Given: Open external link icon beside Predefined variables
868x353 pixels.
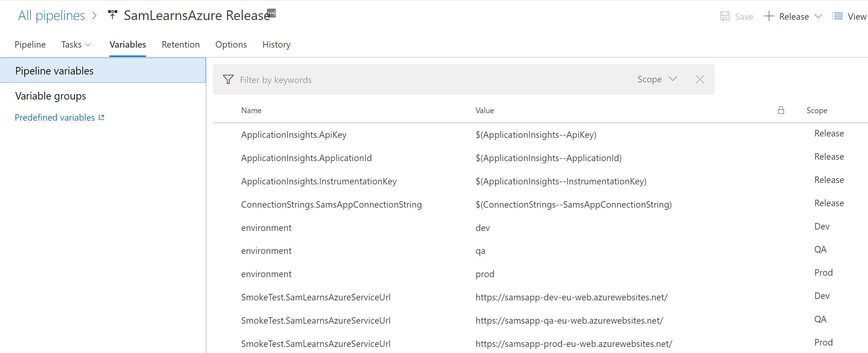Looking at the screenshot, I should 101,117.
